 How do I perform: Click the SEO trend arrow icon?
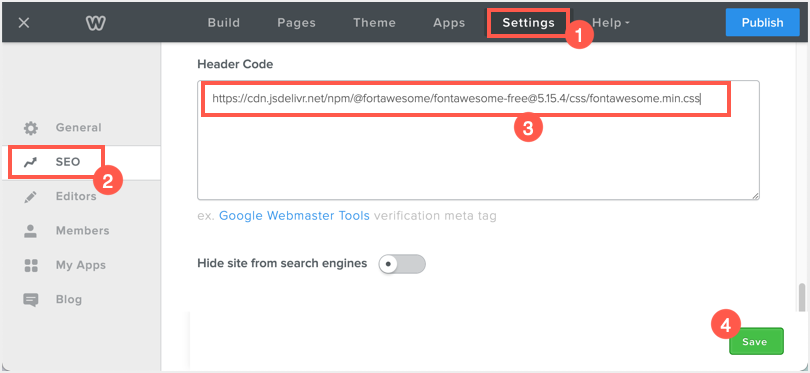coord(31,162)
